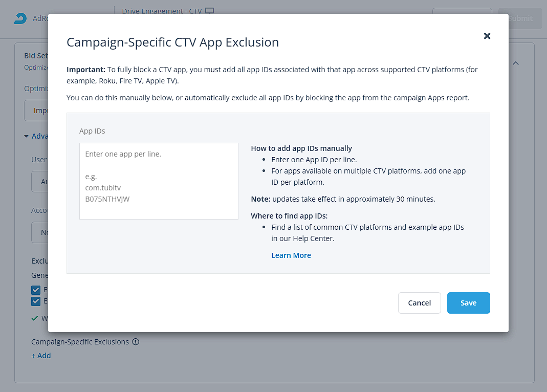Click + Add under Campaign-Specific Exclusions
Viewport: 547px width, 392px height.
point(41,356)
